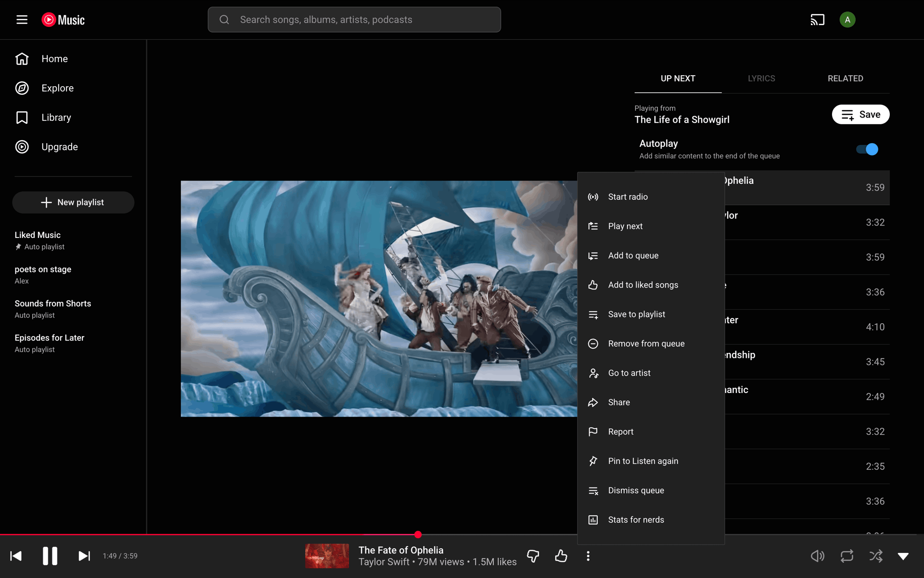924x578 pixels.
Task: Select queue track with duration 2:49
Action: tap(807, 397)
